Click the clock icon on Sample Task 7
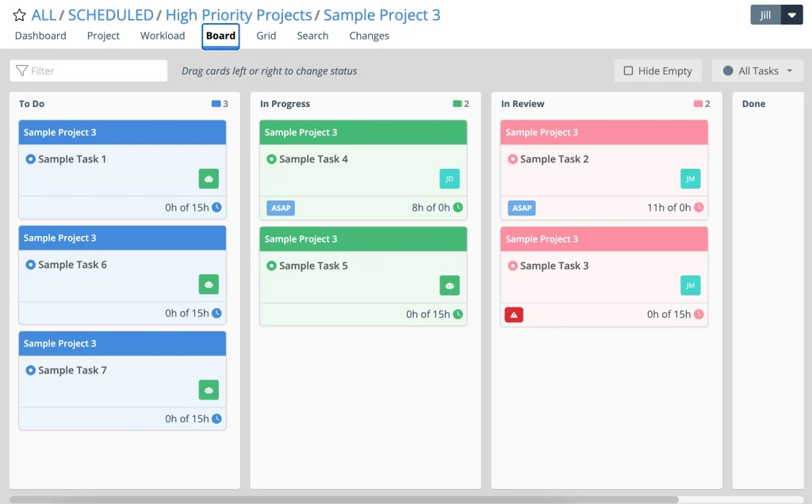The height and width of the screenshot is (504, 812). [216, 418]
